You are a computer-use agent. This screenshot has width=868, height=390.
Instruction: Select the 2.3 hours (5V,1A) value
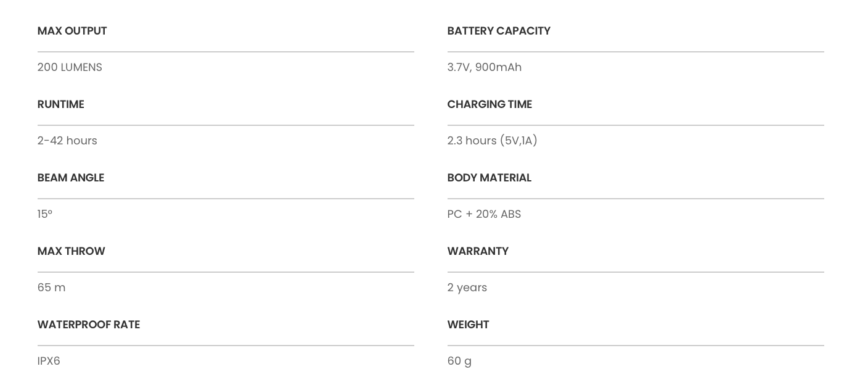pyautogui.click(x=493, y=141)
